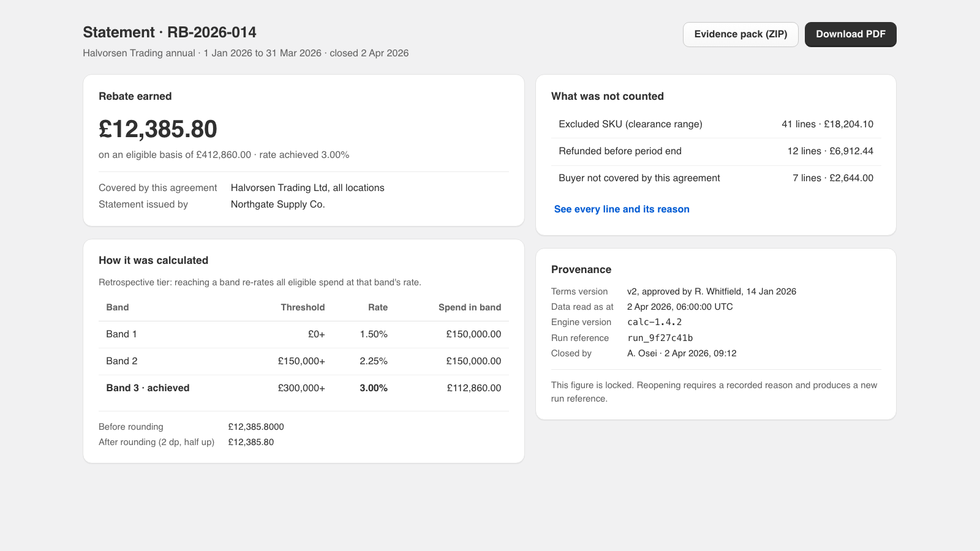Select the Band 2 row label
The width and height of the screenshot is (980, 551).
(122, 361)
